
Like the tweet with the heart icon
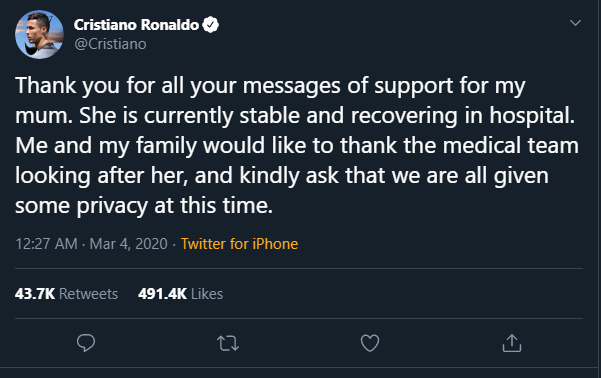pyautogui.click(x=370, y=343)
